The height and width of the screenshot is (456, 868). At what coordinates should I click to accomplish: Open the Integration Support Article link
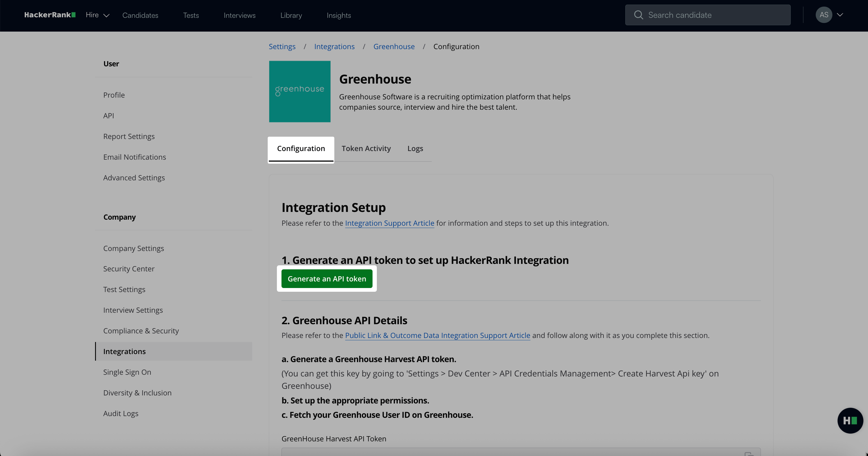pos(389,223)
